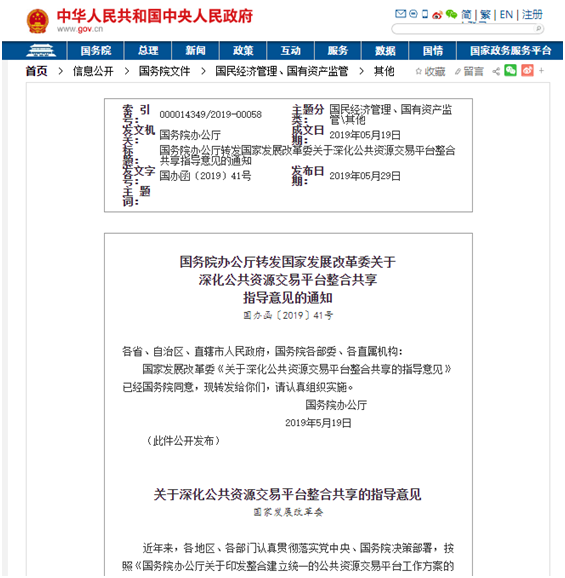This screenshot has height=578, width=565.
Task: Click the Tiananmen home icon in navbar
Action: [41, 51]
